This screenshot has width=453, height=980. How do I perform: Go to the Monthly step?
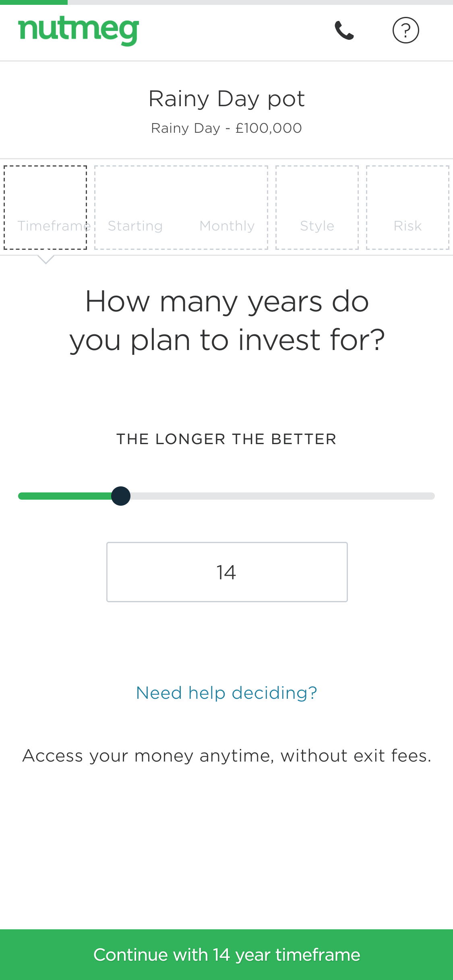point(227,225)
